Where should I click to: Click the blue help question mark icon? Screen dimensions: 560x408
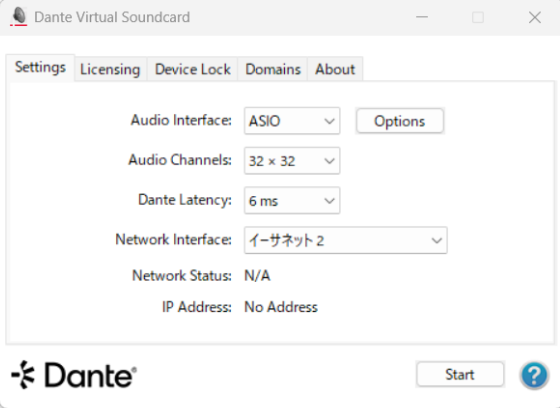click(x=534, y=375)
